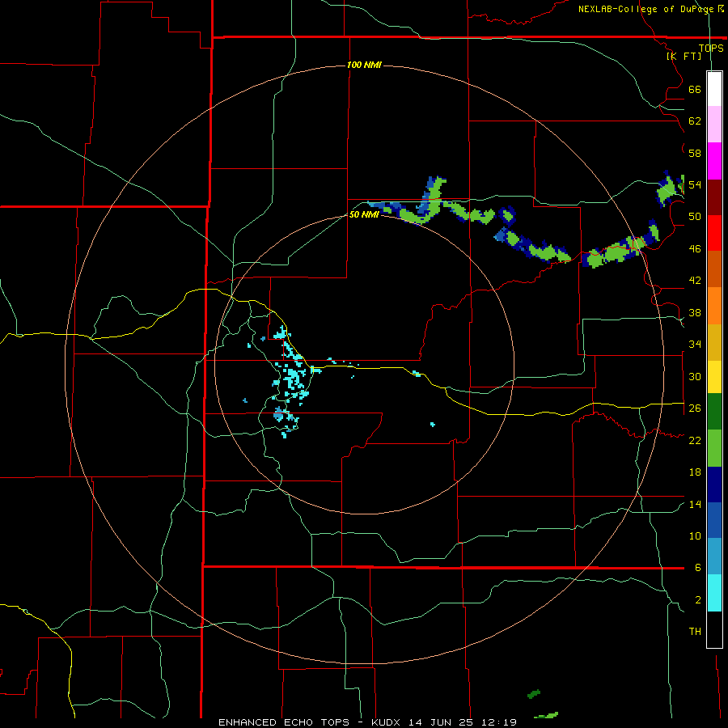
Task: Click the light pink legend swatch
Action: tap(714, 124)
